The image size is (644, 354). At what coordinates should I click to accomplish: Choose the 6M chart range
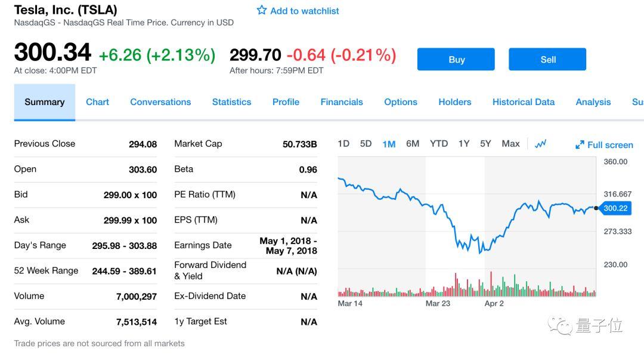tap(413, 144)
